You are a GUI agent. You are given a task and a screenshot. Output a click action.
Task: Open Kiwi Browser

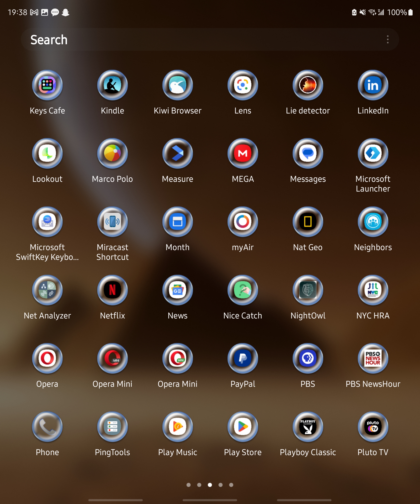click(178, 85)
